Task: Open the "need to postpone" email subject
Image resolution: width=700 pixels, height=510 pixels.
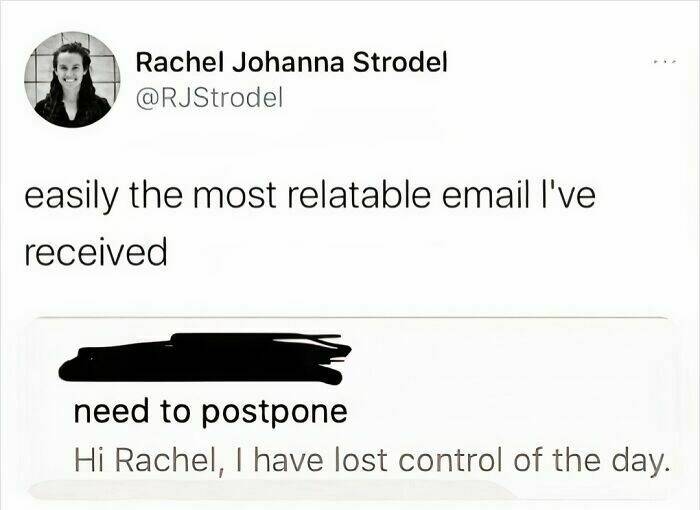Action: pos(210,411)
